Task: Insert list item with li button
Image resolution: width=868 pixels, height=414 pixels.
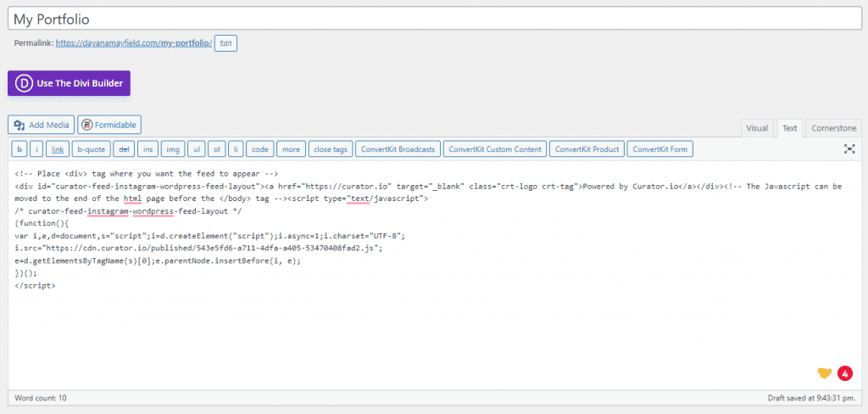Action: 236,149
